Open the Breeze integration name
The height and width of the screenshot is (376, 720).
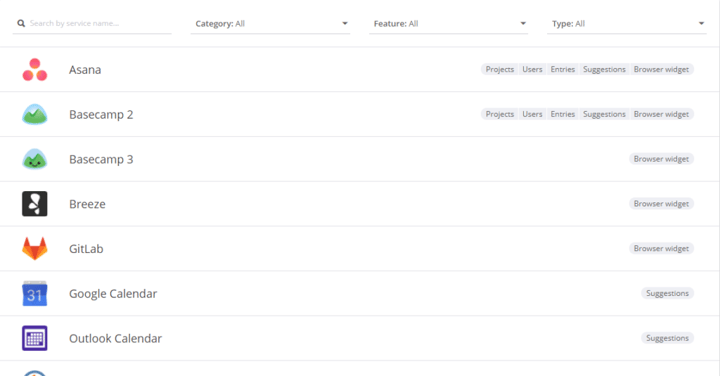(x=87, y=204)
